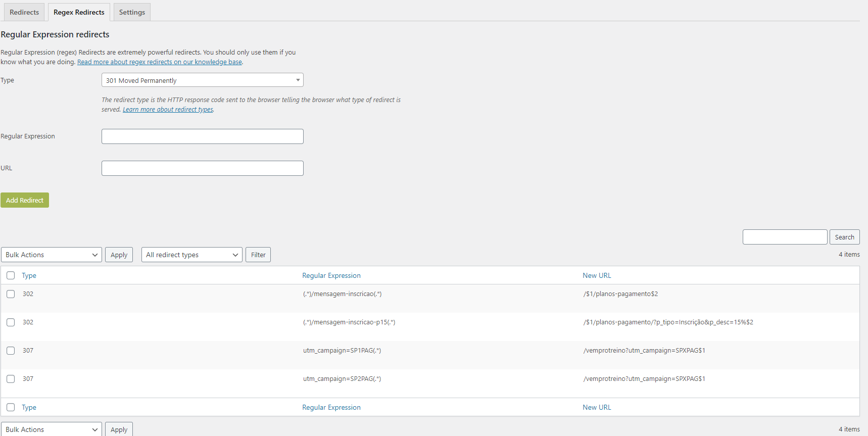This screenshot has height=436, width=868.
Task: Open the Settings tab
Action: [x=132, y=12]
